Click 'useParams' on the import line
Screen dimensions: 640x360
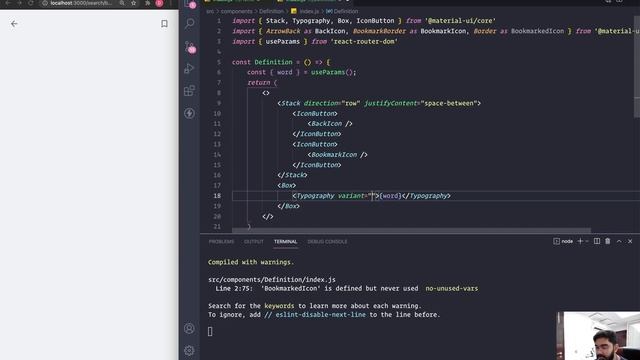282,41
